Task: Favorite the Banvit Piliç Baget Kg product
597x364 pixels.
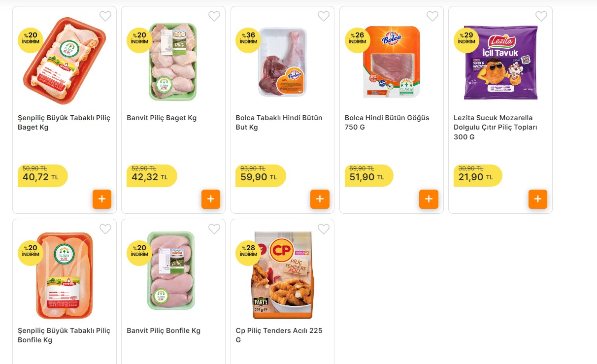Action: coord(214,16)
